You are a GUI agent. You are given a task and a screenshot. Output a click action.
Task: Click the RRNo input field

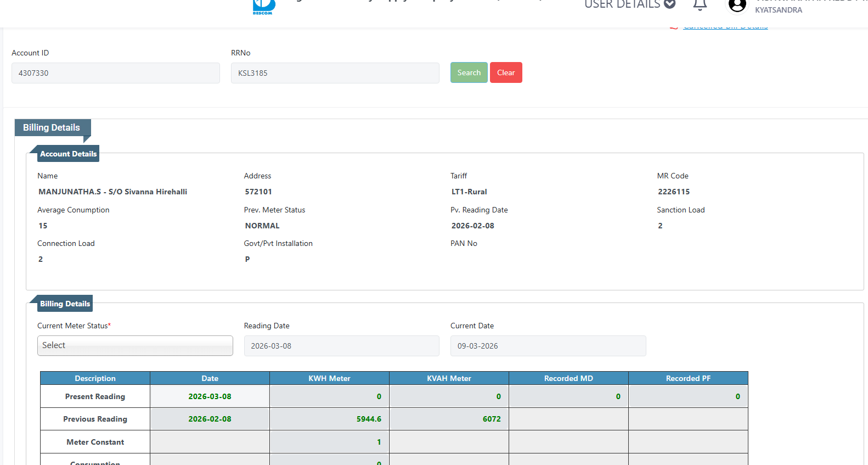335,73
